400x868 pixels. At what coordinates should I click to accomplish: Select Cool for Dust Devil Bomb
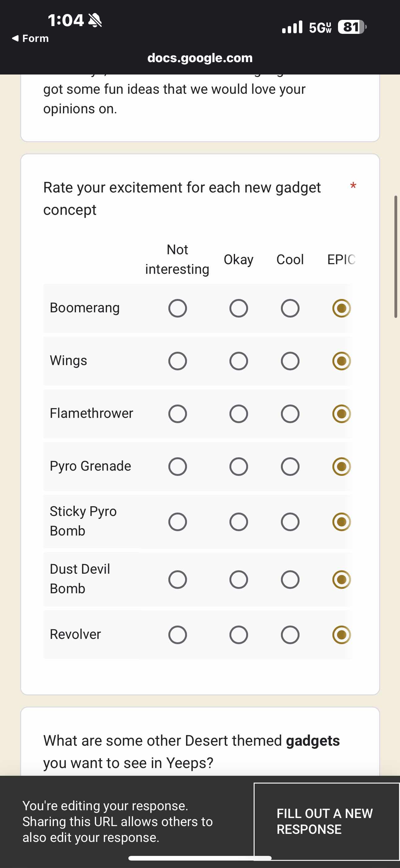click(290, 580)
